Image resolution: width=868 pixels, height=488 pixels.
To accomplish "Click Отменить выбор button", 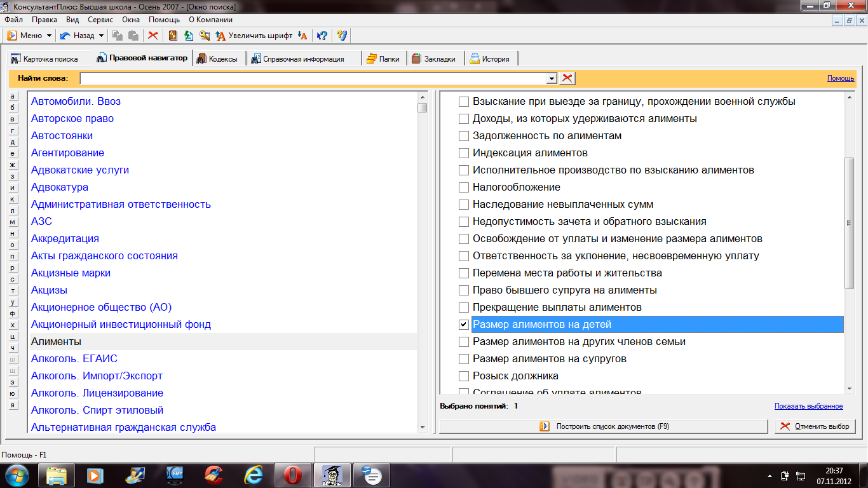I will [815, 426].
